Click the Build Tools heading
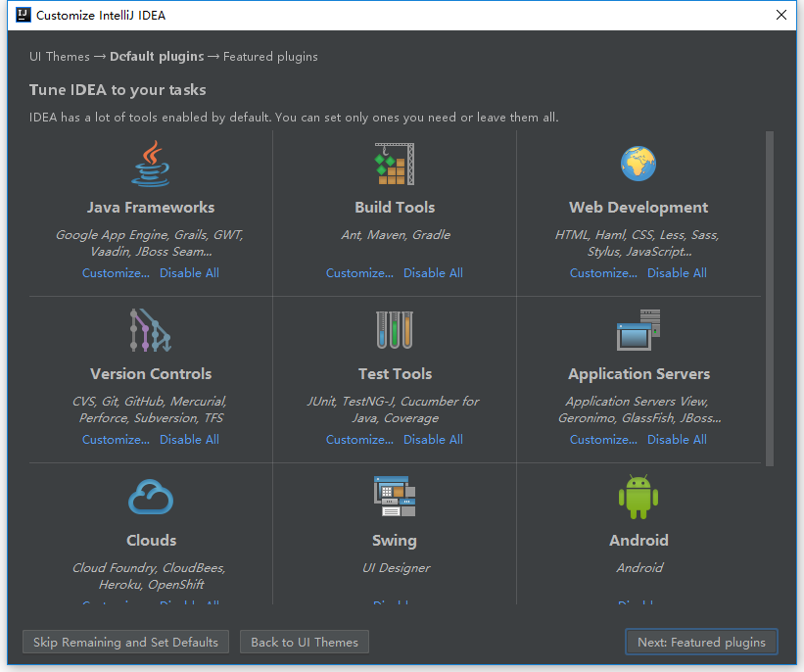Image resolution: width=804 pixels, height=672 pixels. [395, 208]
